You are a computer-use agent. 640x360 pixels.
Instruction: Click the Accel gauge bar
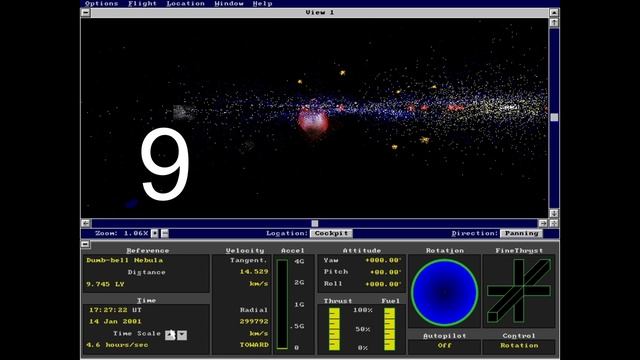pos(282,304)
